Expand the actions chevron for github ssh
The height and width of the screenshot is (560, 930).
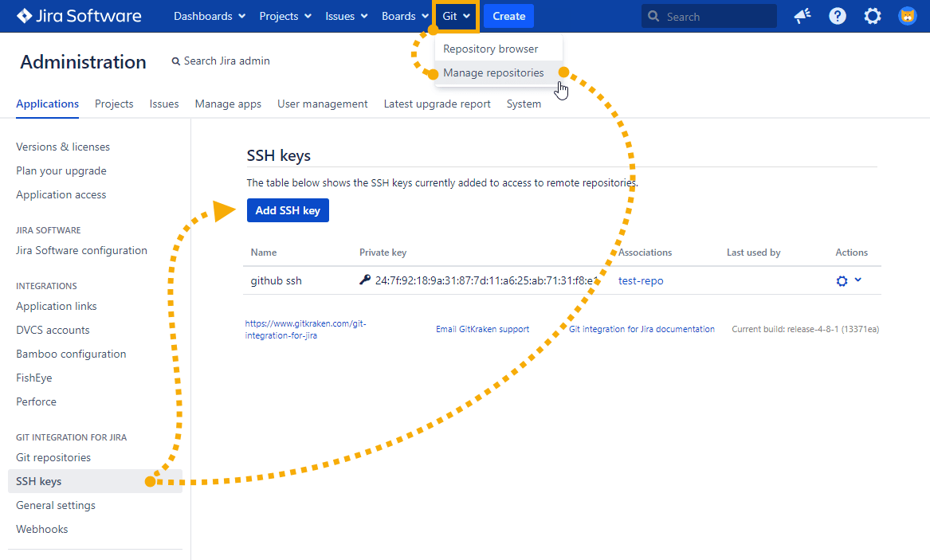tap(857, 280)
